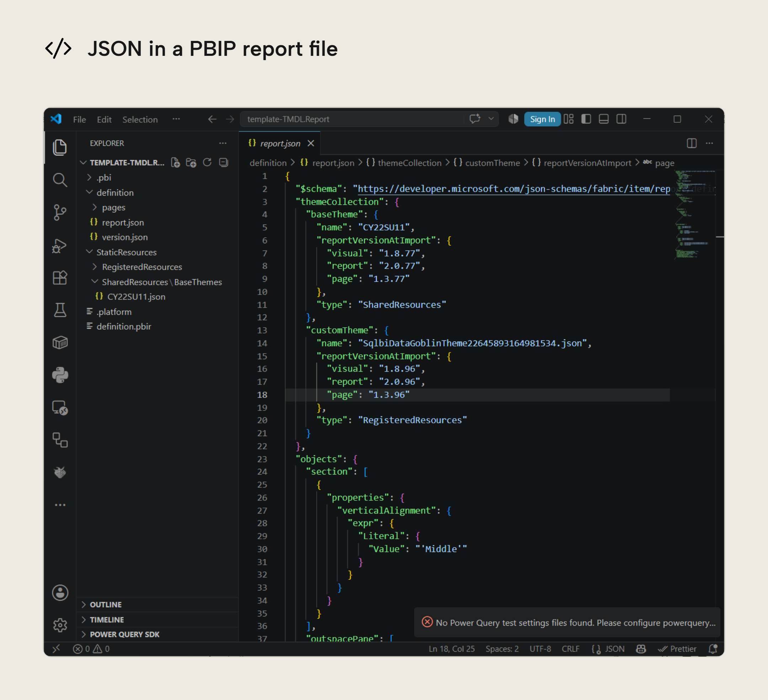Click the notifications bell in status bar
The height and width of the screenshot is (700, 768).
(713, 648)
